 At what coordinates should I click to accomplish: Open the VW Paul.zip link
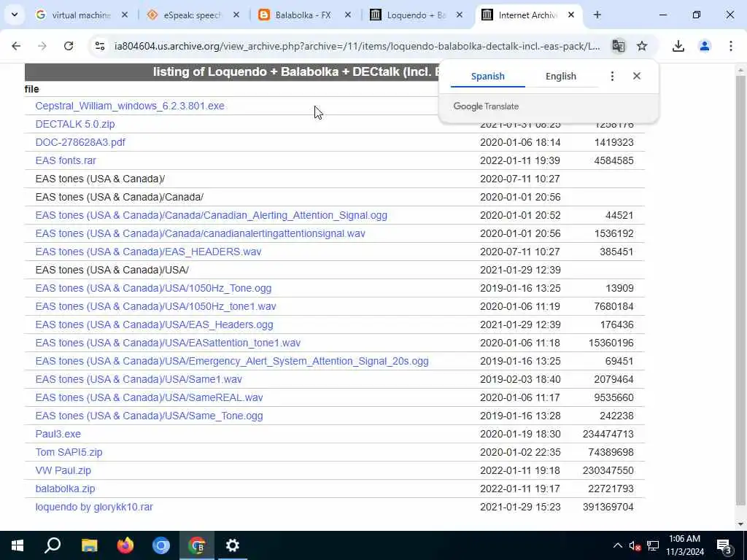pos(63,470)
